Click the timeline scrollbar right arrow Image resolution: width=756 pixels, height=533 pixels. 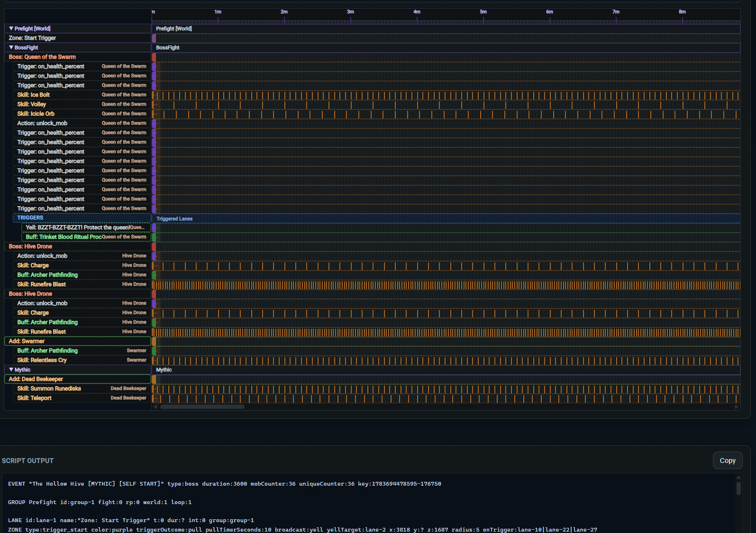737,407
